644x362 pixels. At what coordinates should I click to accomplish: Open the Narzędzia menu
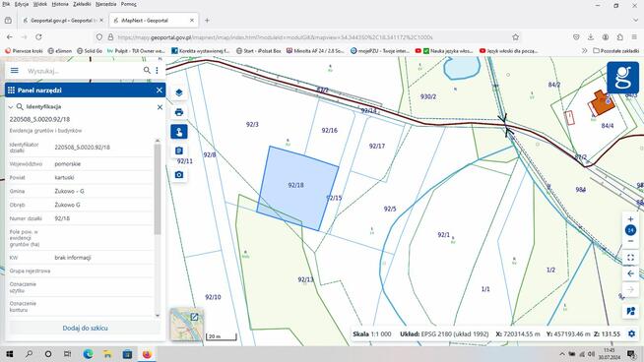click(106, 4)
